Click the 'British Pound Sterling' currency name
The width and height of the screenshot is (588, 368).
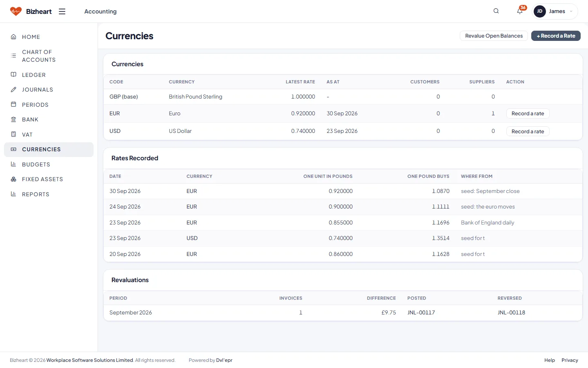196,96
